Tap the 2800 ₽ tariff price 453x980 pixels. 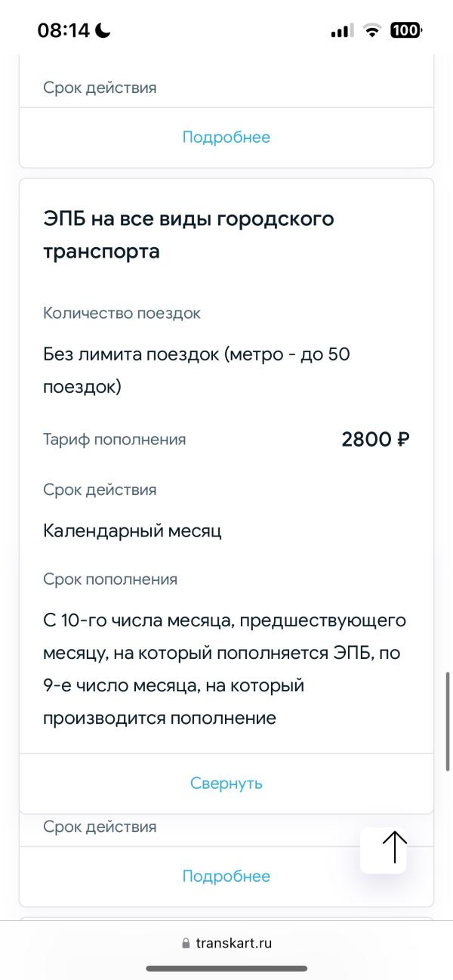(x=376, y=439)
